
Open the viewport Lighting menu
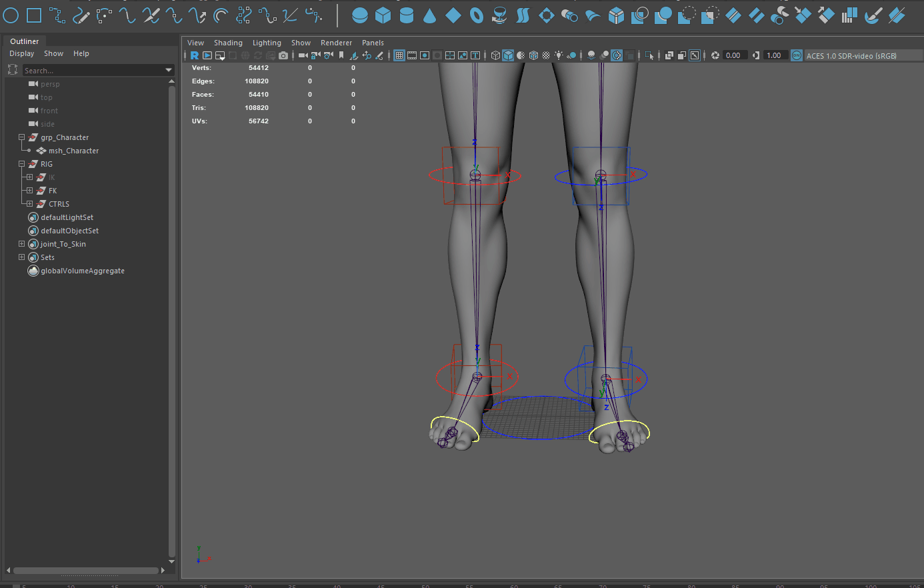coord(267,43)
